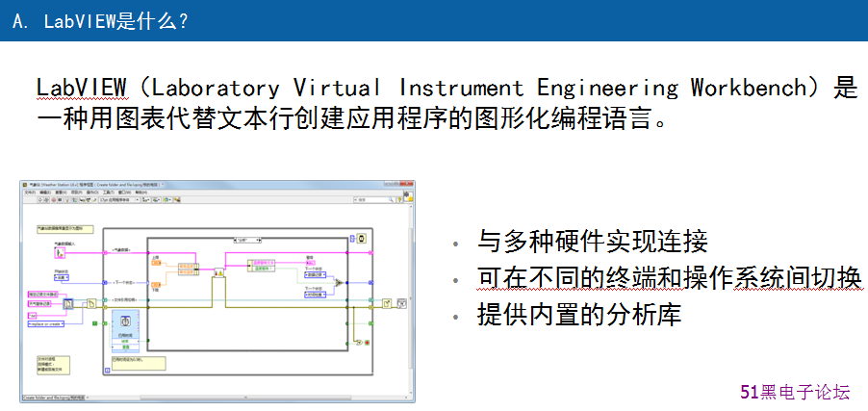Open lower next-state enum constant
Screen dimensions: 868x411
(315, 295)
